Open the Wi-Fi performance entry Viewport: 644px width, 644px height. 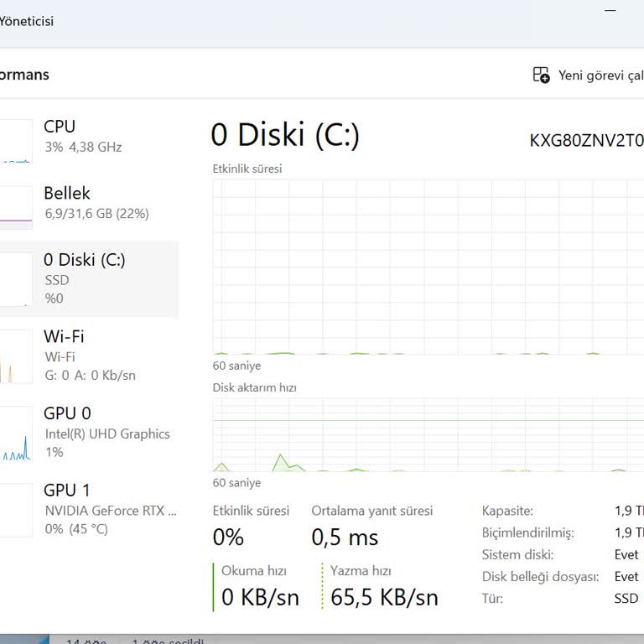tap(89, 356)
